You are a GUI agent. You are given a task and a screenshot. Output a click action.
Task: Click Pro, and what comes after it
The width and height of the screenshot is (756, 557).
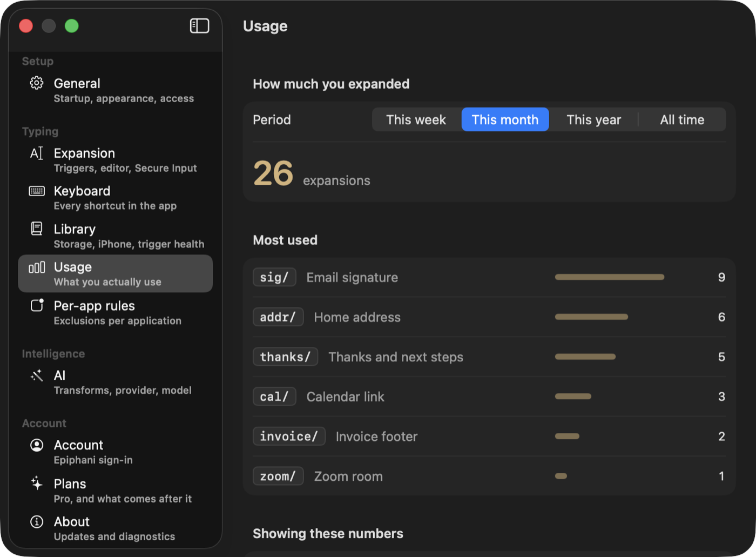coord(123,499)
